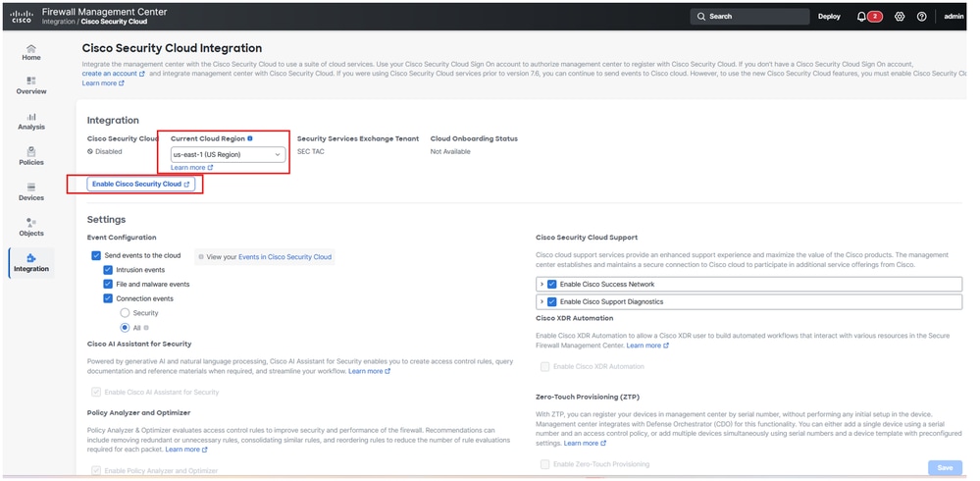Image resolution: width=980 pixels, height=481 pixels.
Task: Click the Cisco logo icon
Action: click(x=22, y=16)
